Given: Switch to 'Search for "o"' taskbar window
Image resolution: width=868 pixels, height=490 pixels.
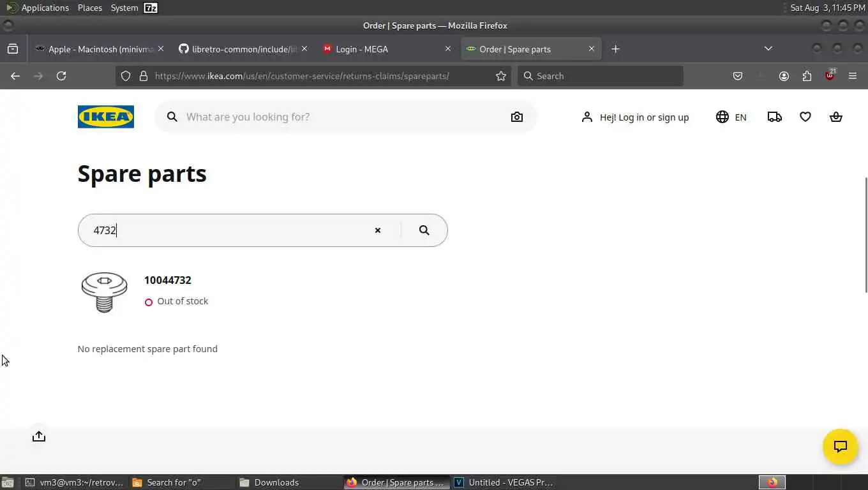Looking at the screenshot, I should pyautogui.click(x=182, y=482).
